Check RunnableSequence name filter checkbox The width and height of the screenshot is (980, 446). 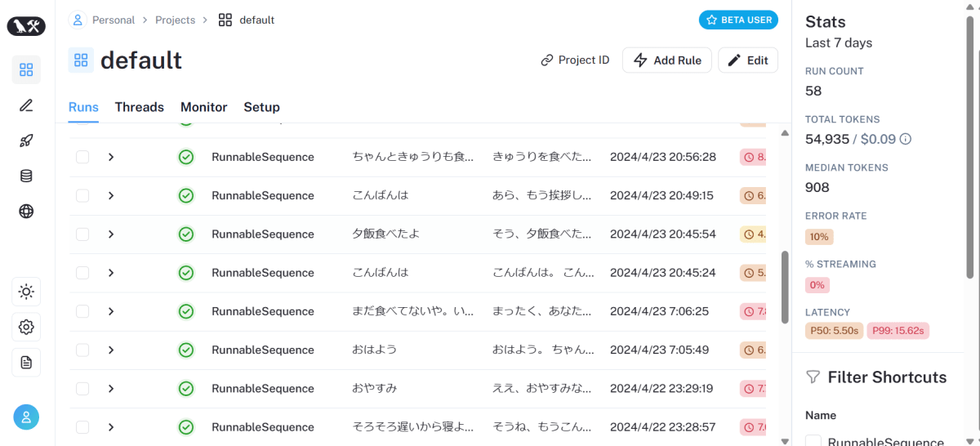tap(813, 442)
